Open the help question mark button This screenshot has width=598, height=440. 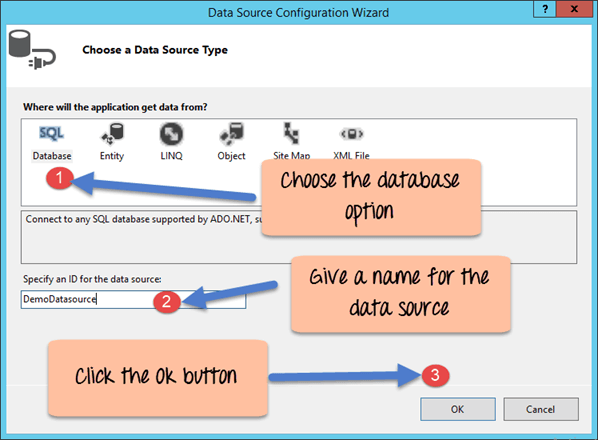pos(545,9)
